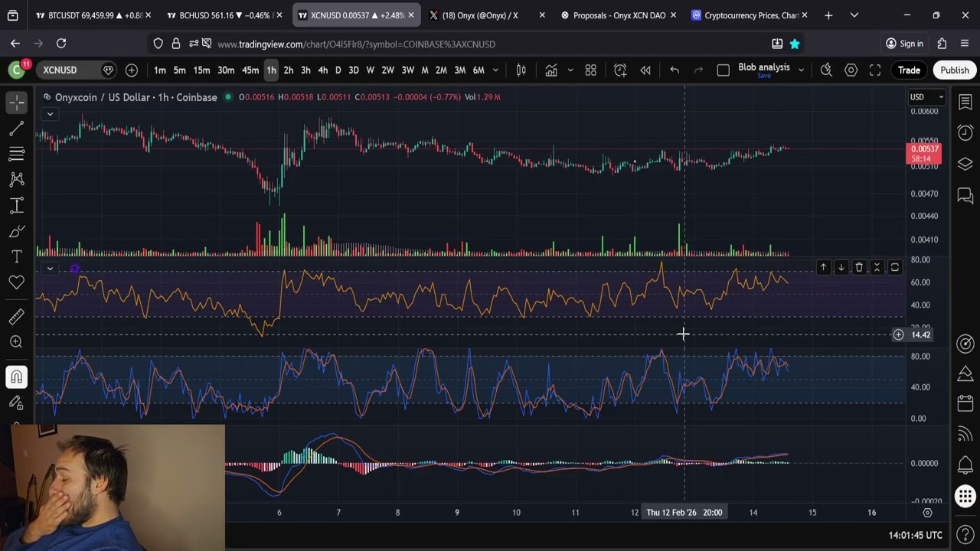This screenshot has height=551, width=980.
Task: Open notifications bell in right sidebar
Action: pos(965,465)
